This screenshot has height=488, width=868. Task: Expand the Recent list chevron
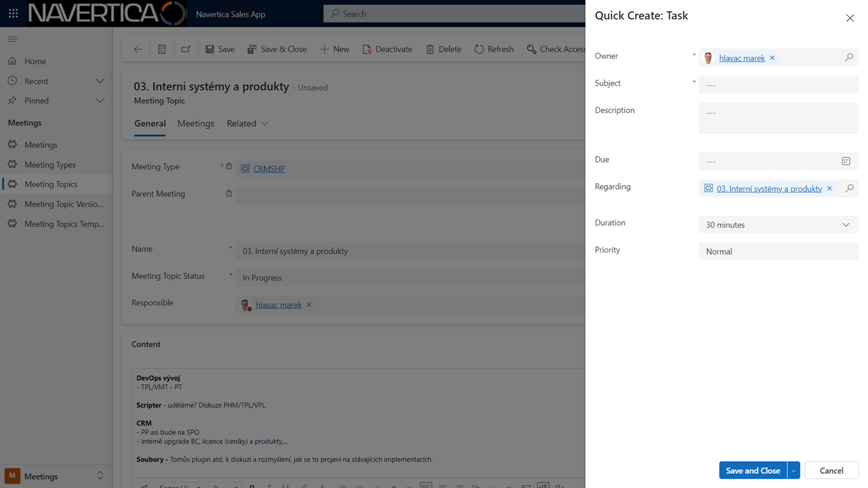(x=100, y=81)
